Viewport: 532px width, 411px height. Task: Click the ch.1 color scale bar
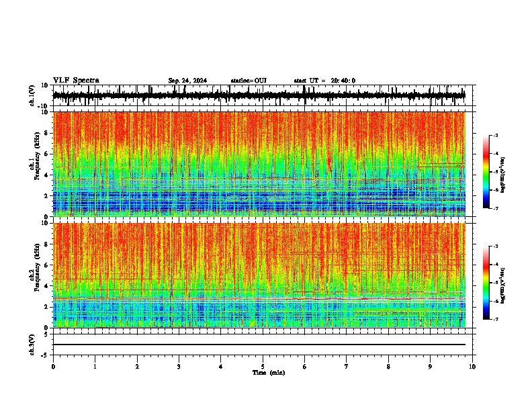point(486,172)
